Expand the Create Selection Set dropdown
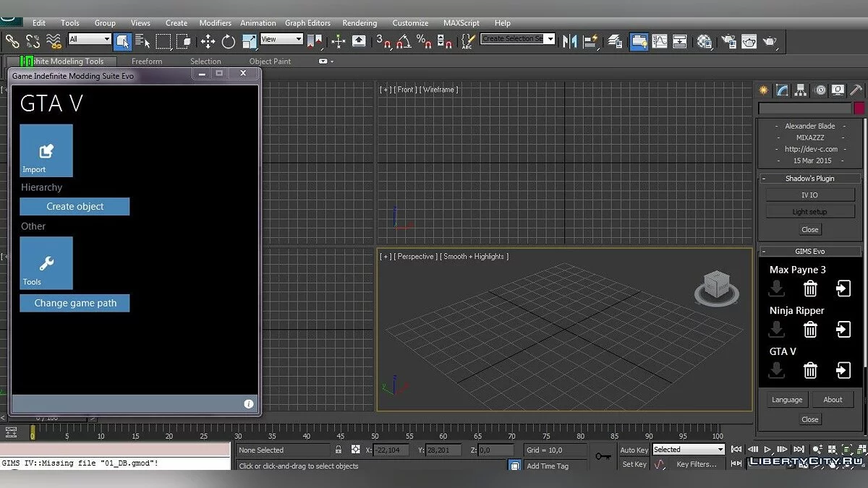868x488 pixels. pos(550,39)
